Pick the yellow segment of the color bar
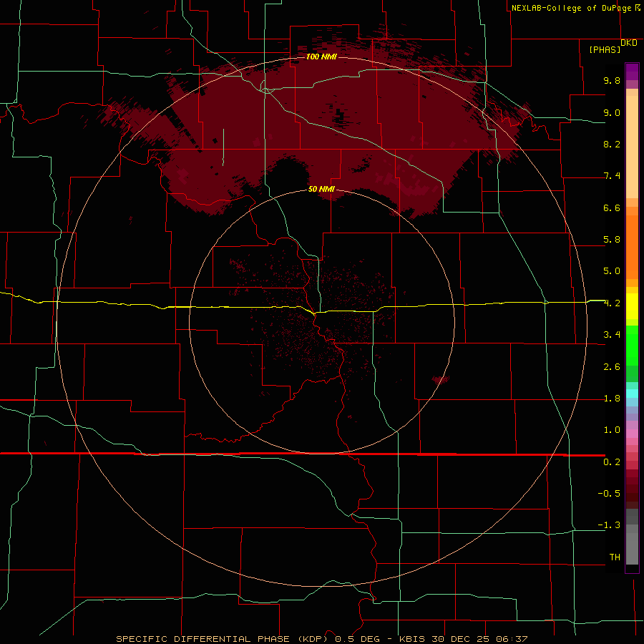Viewport: 644px width, 644px height. [632, 306]
